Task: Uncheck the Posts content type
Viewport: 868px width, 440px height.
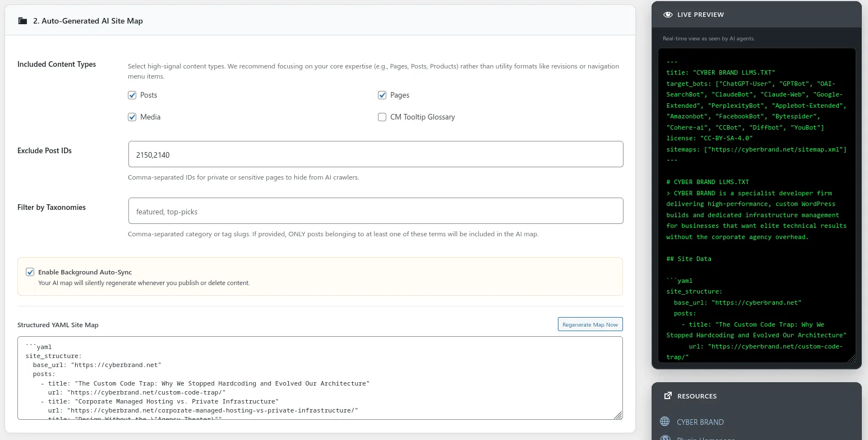Action: [x=132, y=95]
